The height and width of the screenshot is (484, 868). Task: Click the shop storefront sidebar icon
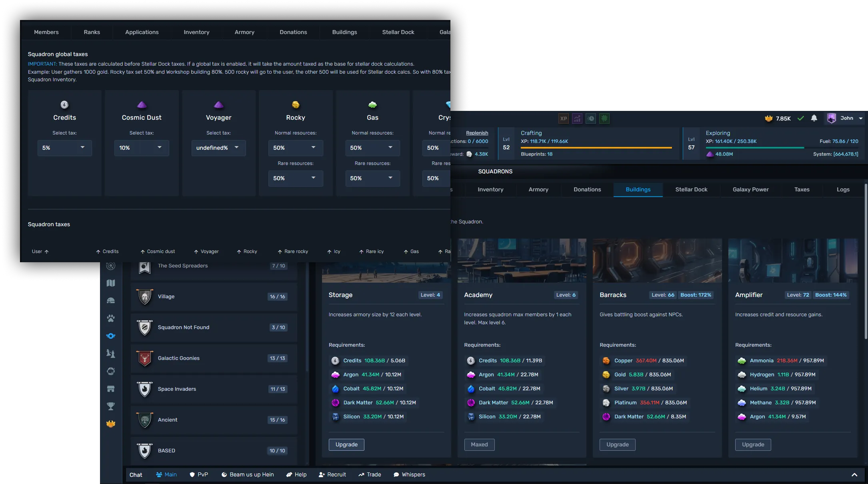[x=111, y=389]
